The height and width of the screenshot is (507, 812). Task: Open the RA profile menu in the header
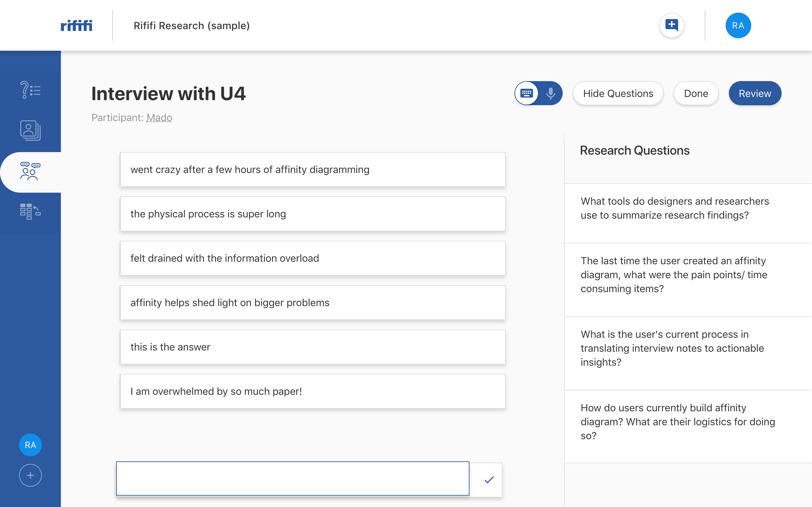click(738, 25)
